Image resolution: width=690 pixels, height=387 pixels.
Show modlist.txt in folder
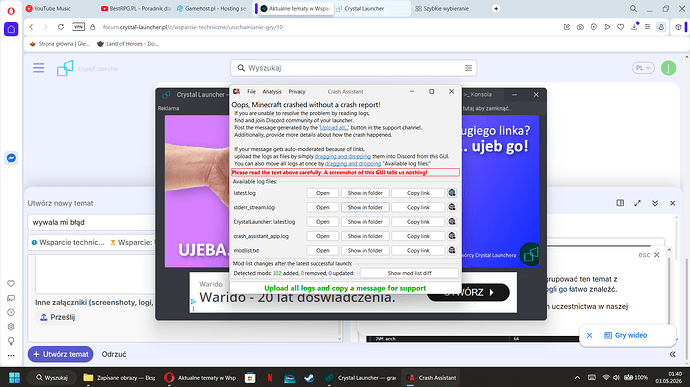[365, 251]
